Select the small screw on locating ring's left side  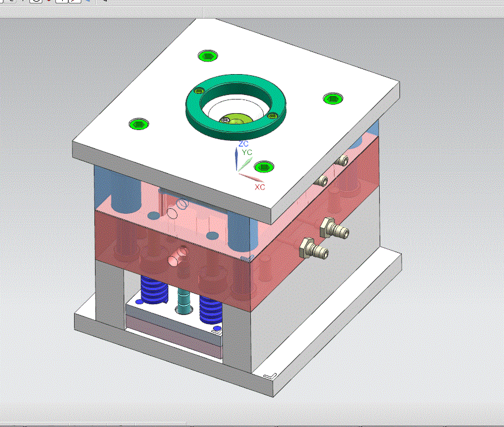pos(199,92)
